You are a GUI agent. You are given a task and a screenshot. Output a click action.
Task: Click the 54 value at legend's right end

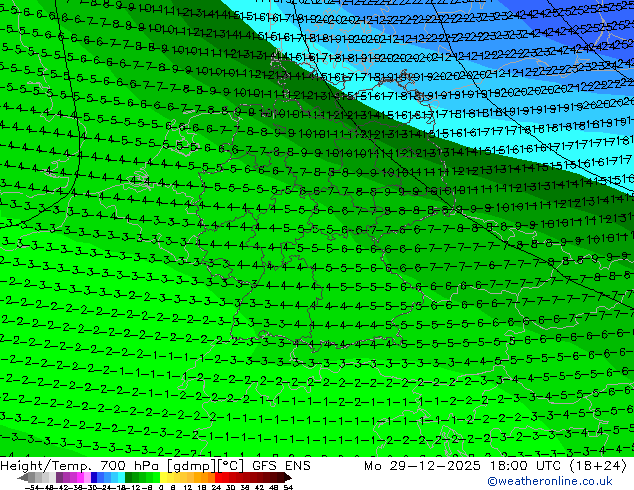click(288, 487)
